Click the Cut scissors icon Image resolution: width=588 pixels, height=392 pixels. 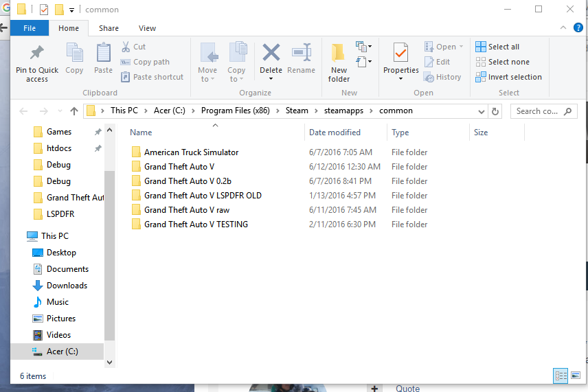tap(126, 47)
